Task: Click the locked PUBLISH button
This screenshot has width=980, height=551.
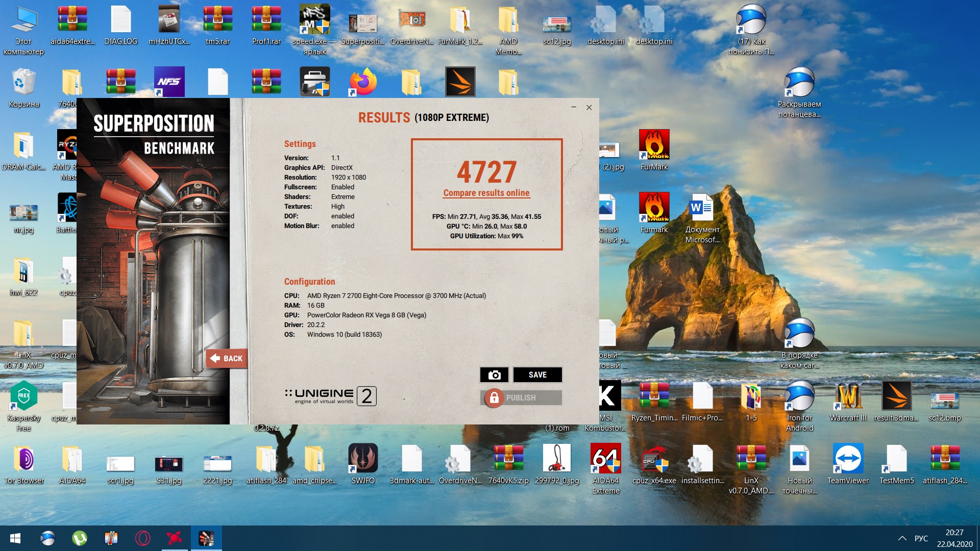Action: (521, 397)
